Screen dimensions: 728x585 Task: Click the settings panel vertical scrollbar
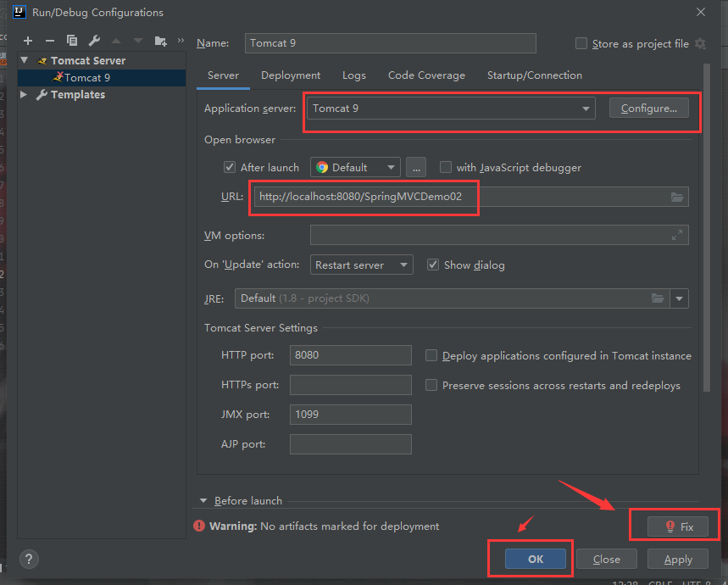tap(707, 227)
